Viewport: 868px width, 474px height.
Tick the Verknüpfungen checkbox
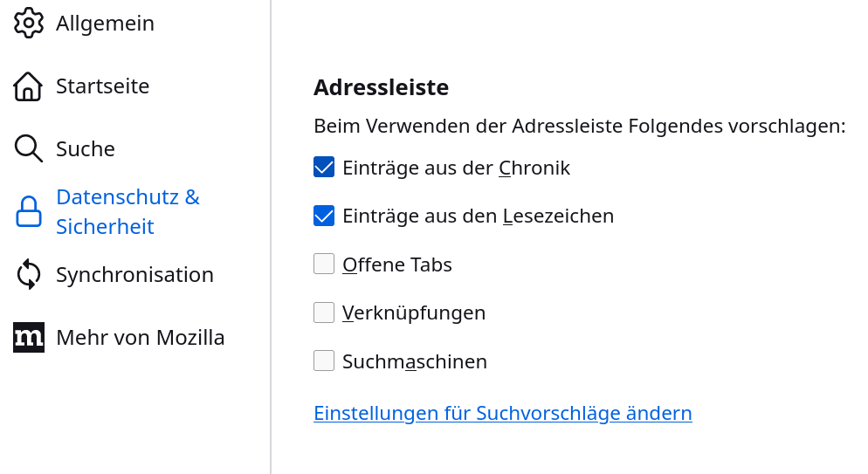(324, 313)
